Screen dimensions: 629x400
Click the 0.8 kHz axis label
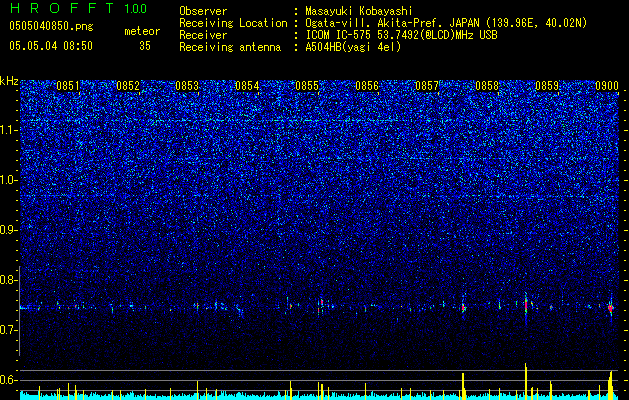(x=9, y=280)
